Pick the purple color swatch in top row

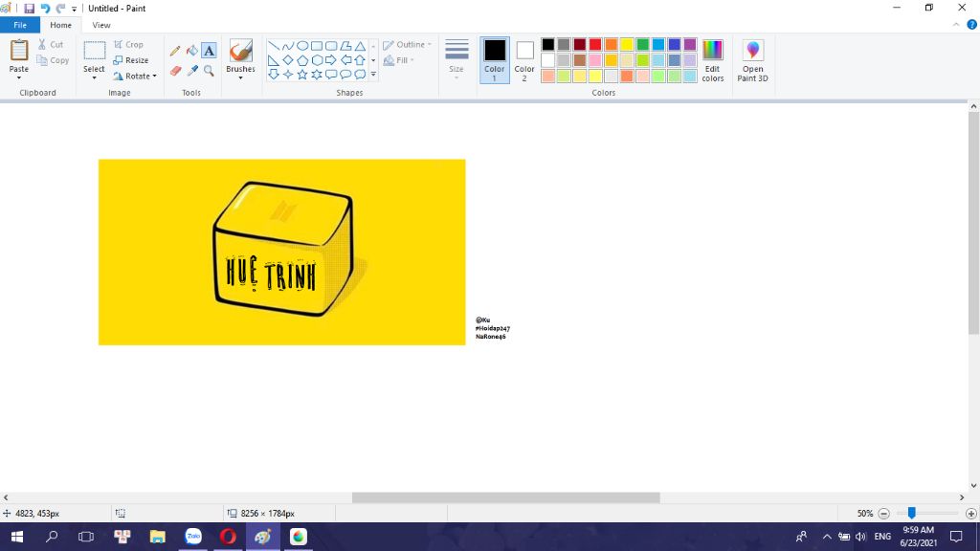[690, 44]
